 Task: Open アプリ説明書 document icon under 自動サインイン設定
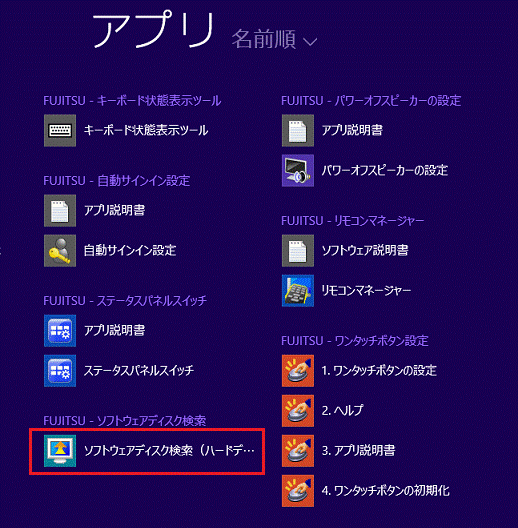click(60, 210)
